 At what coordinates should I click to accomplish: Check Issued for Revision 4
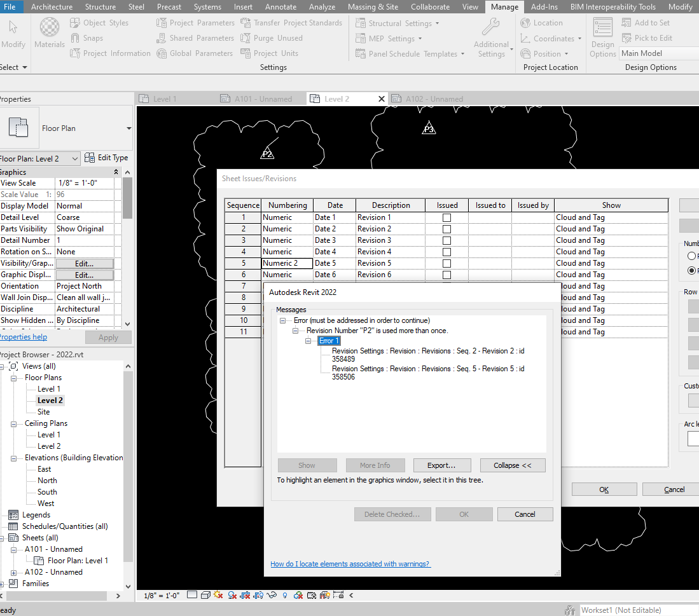[446, 251]
